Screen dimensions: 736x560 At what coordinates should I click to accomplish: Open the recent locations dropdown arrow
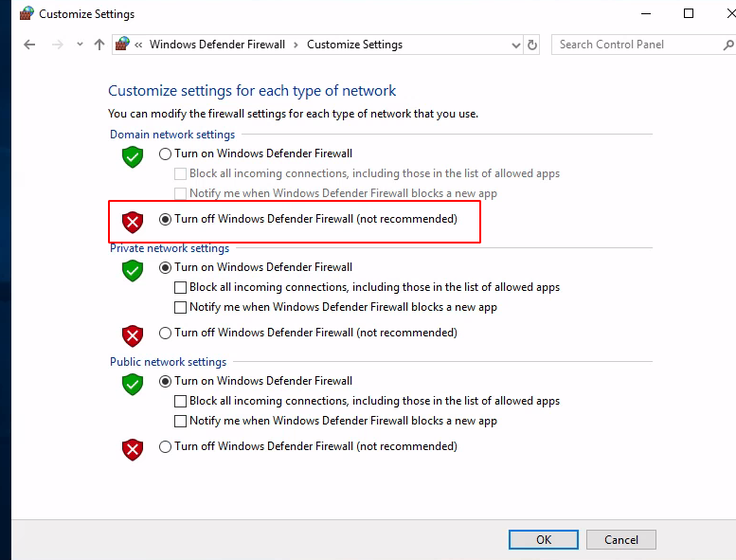pyautogui.click(x=80, y=45)
